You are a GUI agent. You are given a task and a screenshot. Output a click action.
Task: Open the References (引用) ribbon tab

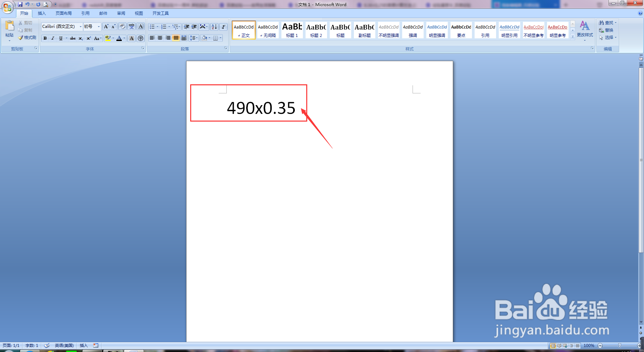pyautogui.click(x=85, y=13)
